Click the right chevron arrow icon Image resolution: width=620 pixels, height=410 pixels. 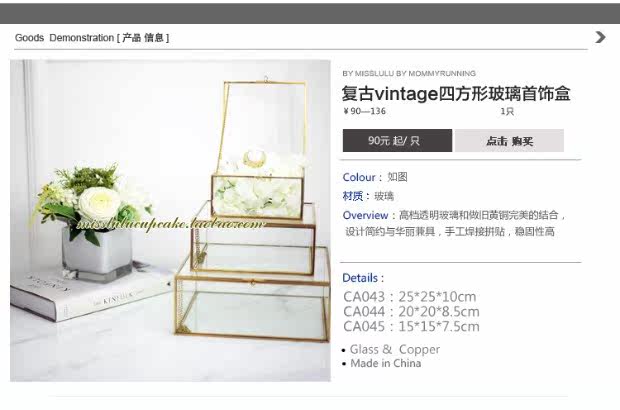600,37
